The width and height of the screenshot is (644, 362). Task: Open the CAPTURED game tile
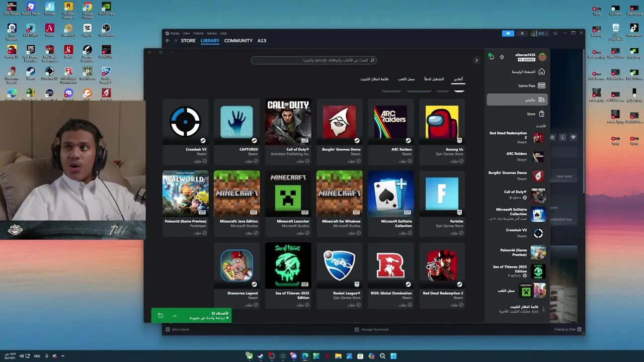(236, 132)
